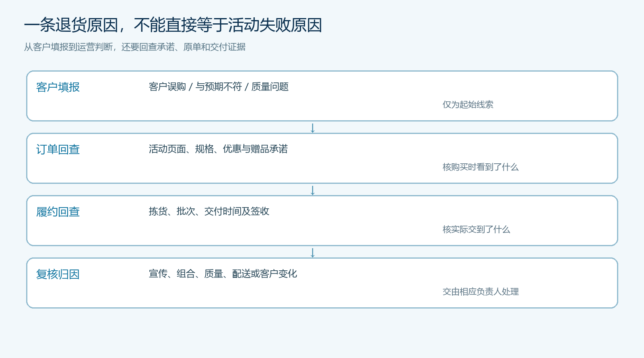Viewport: 644px width, 358px height.
Task: Click the empty area in 客户填报 card
Action: [242, 107]
